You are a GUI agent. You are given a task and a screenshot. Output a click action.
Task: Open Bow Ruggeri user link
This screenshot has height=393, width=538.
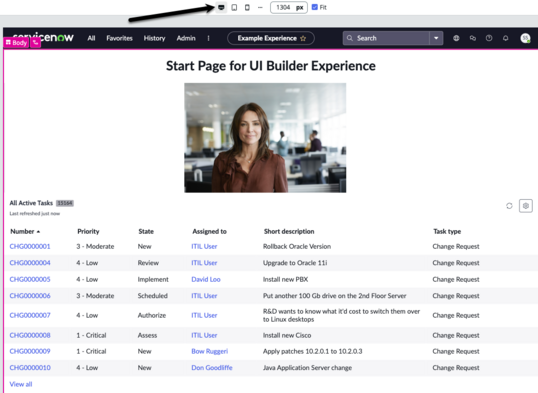pyautogui.click(x=210, y=351)
